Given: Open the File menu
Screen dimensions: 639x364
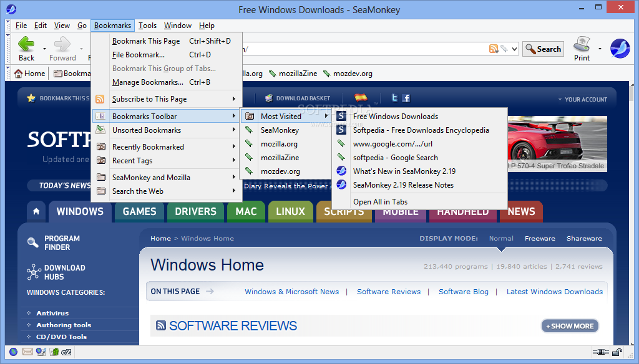Looking at the screenshot, I should point(21,26).
